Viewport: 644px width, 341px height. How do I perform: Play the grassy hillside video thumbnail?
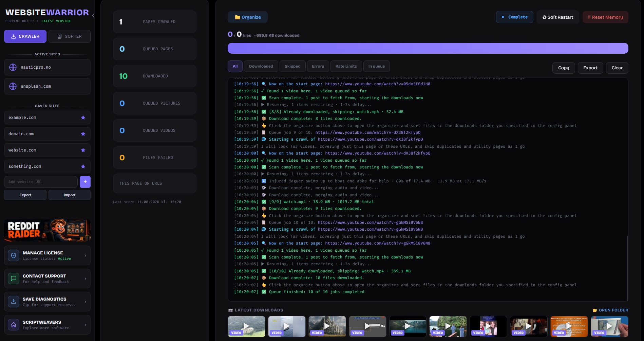tap(246, 326)
